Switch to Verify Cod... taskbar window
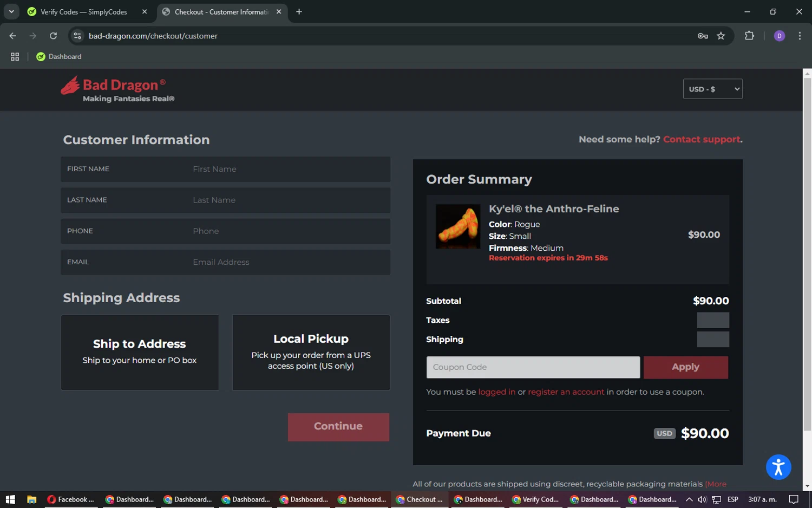 [535, 499]
